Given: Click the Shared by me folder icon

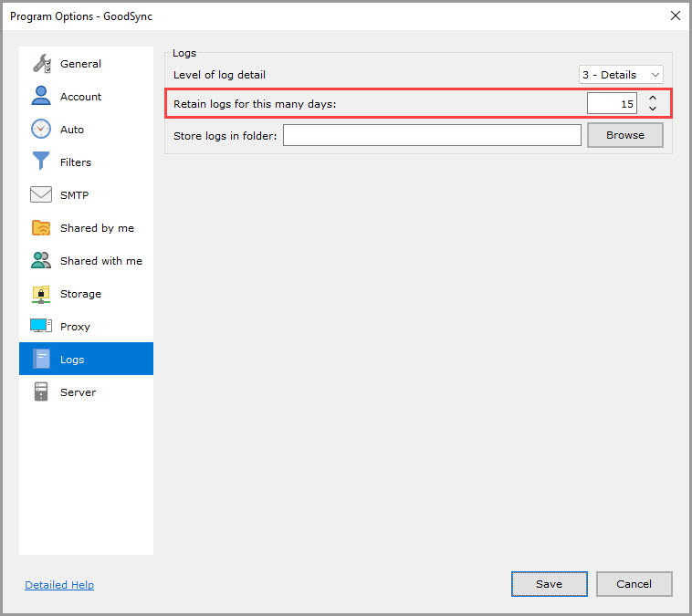Looking at the screenshot, I should click(41, 227).
